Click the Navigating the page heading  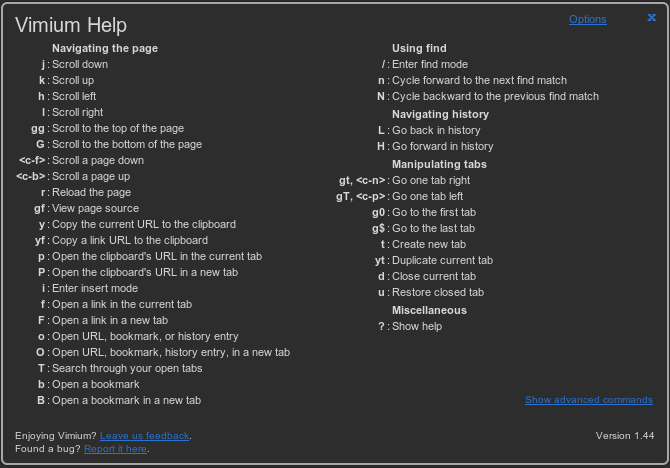pos(105,48)
